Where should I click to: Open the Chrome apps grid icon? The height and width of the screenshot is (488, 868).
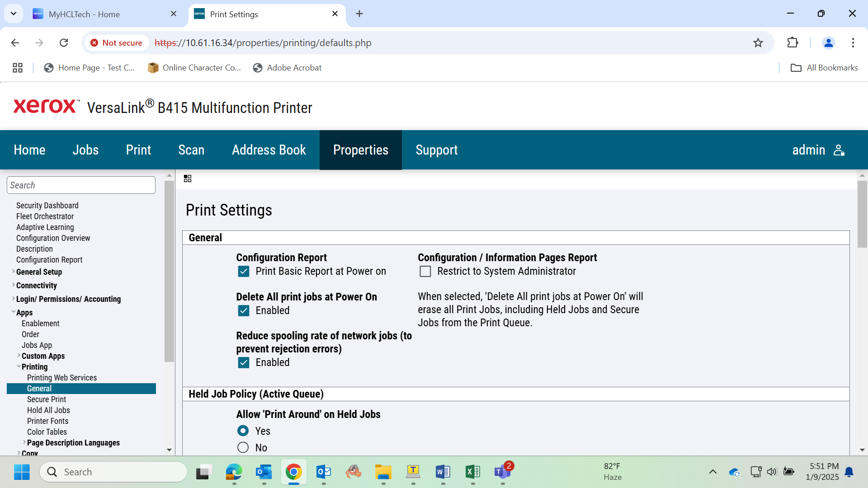pos(18,68)
